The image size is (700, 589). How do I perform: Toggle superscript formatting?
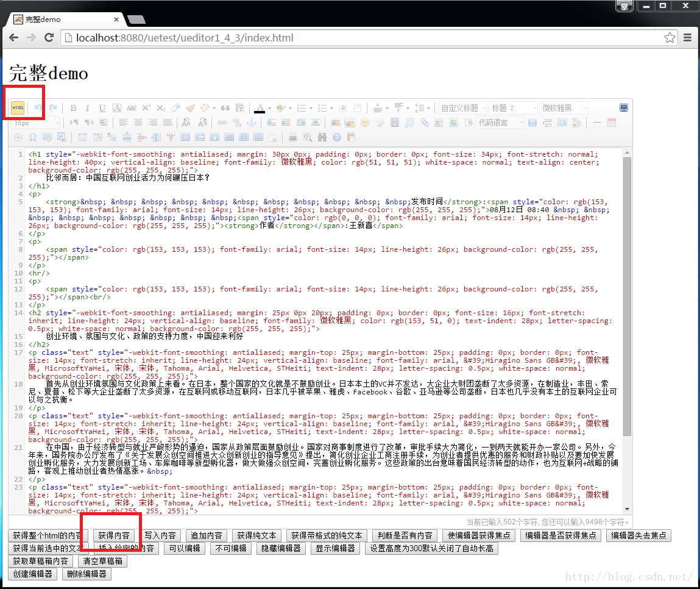pos(146,108)
